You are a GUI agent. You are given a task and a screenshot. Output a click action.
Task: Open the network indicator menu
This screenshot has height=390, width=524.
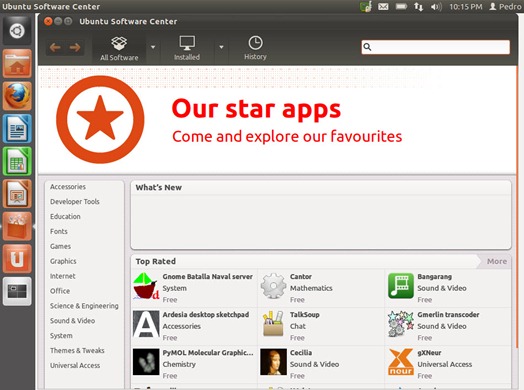(x=418, y=6)
